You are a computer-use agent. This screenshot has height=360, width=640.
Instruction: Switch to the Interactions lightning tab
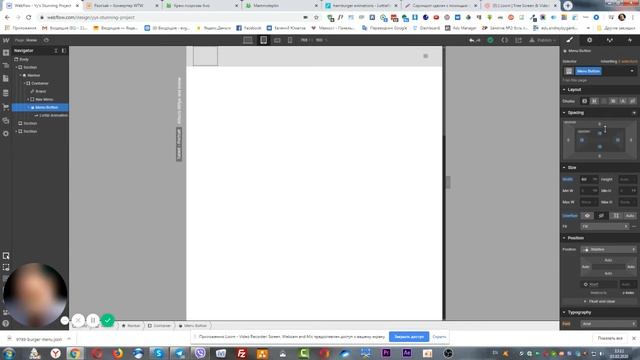(629, 40)
